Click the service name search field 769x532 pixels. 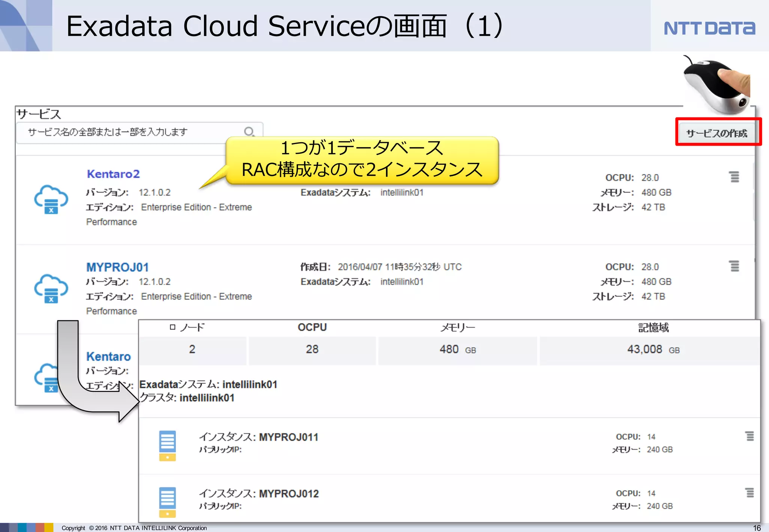[139, 132]
